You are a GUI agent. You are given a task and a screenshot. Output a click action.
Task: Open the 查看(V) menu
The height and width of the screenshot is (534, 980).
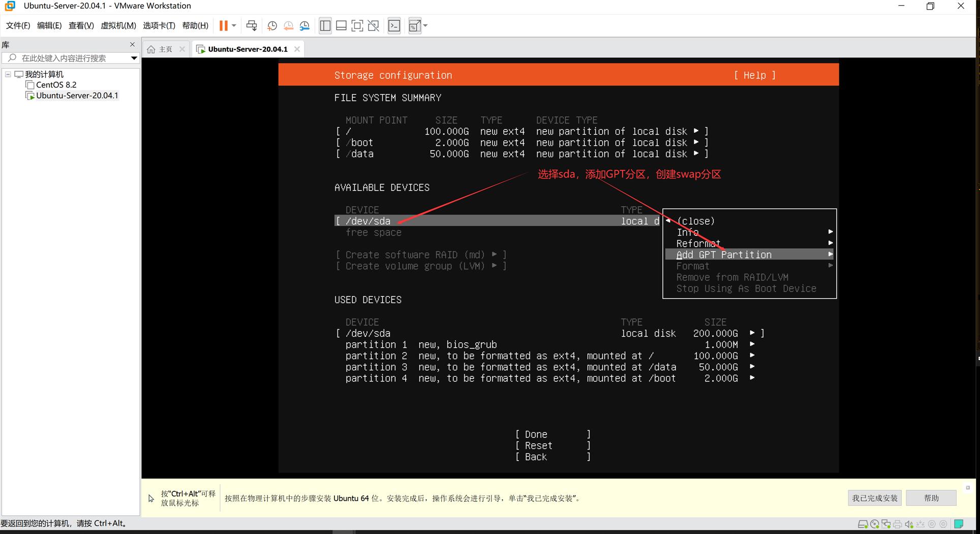[x=81, y=25]
